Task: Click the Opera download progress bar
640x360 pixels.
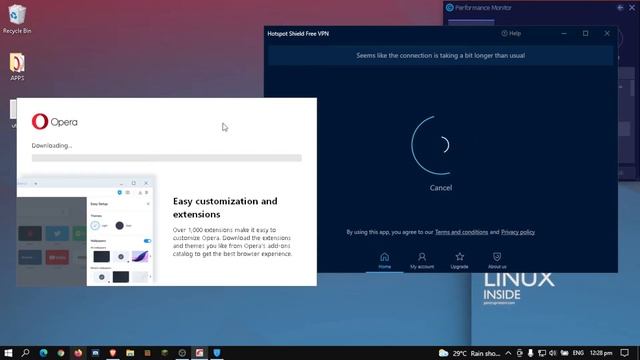Action: (x=167, y=158)
